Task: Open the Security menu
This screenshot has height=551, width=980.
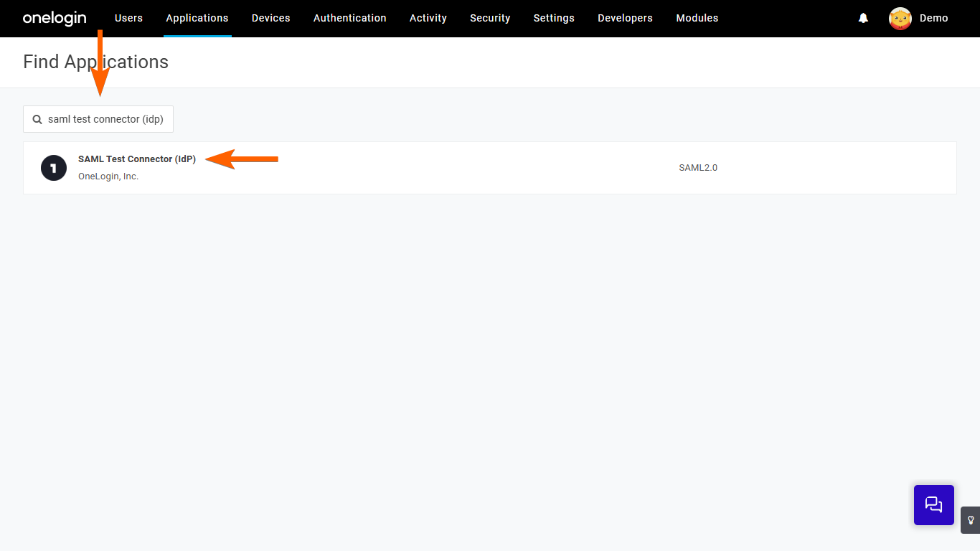Action: click(490, 18)
